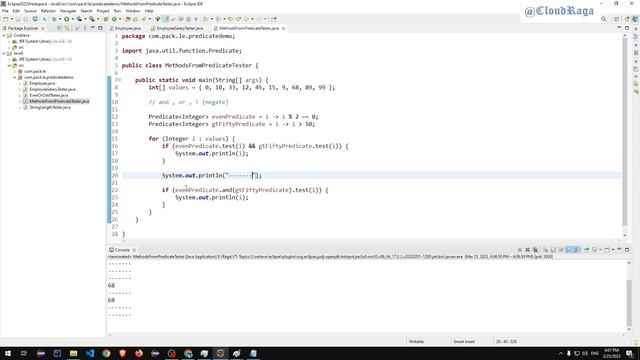640x360 pixels.
Task: Open Firefox from taskbar
Action: [139, 353]
